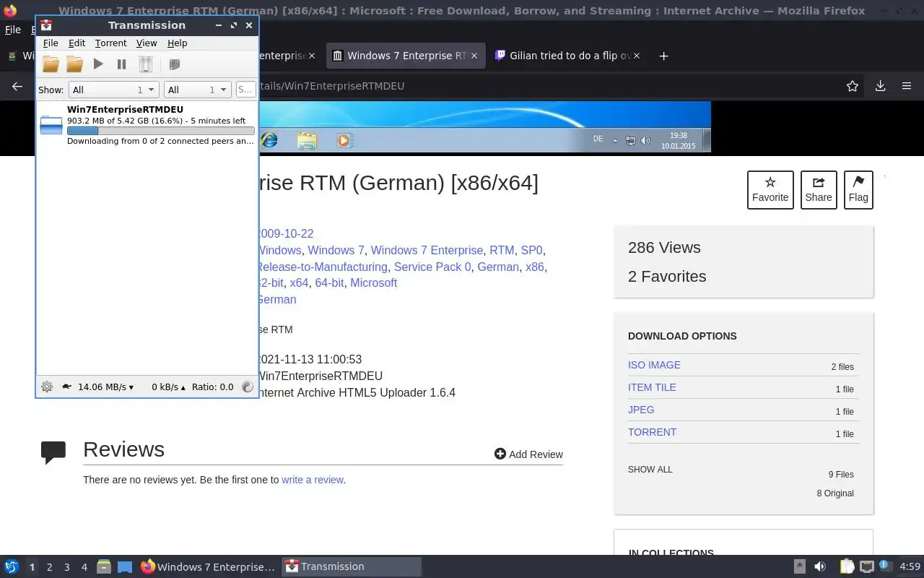The height and width of the screenshot is (578, 924).
Task: Close the active Windows 7 Enterprise tab
Action: 474,56
